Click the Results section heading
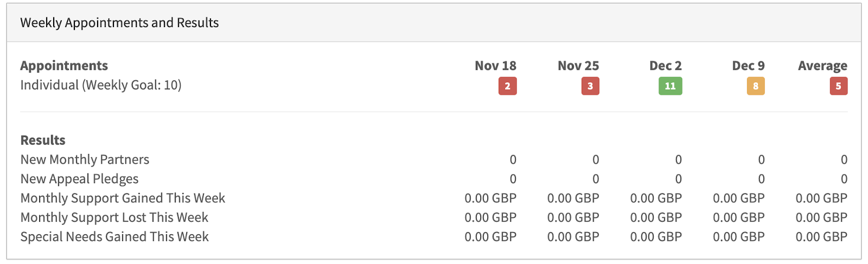Screen dimensions: 868x264 coord(43,140)
